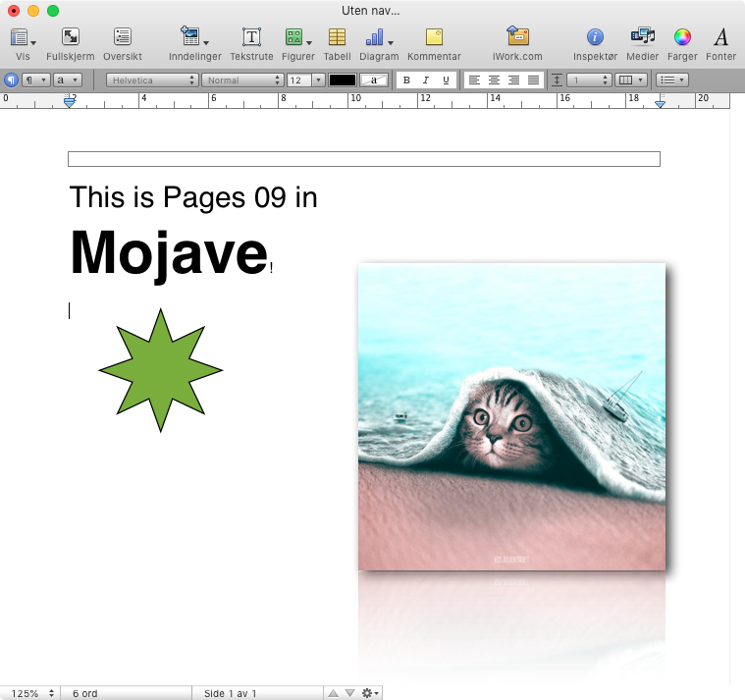Click the '6 ord' word count
Viewport: 745px width, 700px height.
click(84, 693)
